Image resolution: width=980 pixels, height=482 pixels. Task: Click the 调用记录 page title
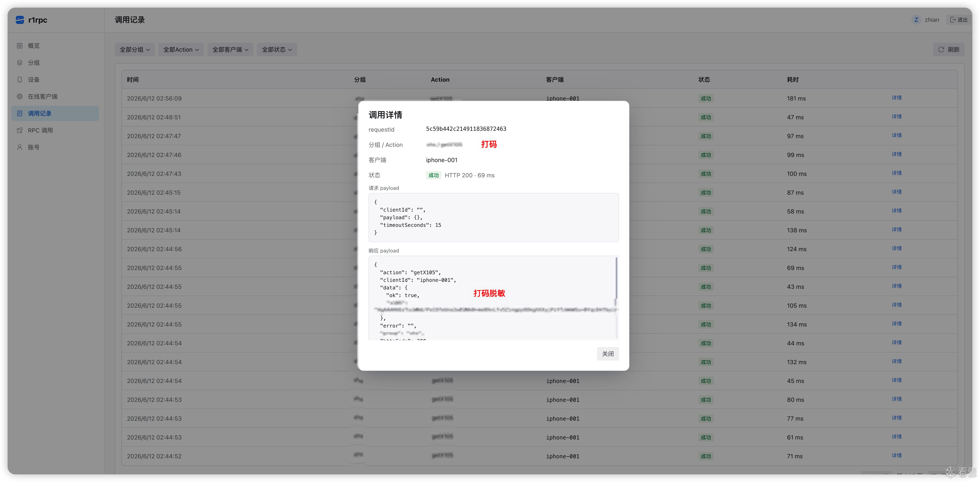coord(130,20)
